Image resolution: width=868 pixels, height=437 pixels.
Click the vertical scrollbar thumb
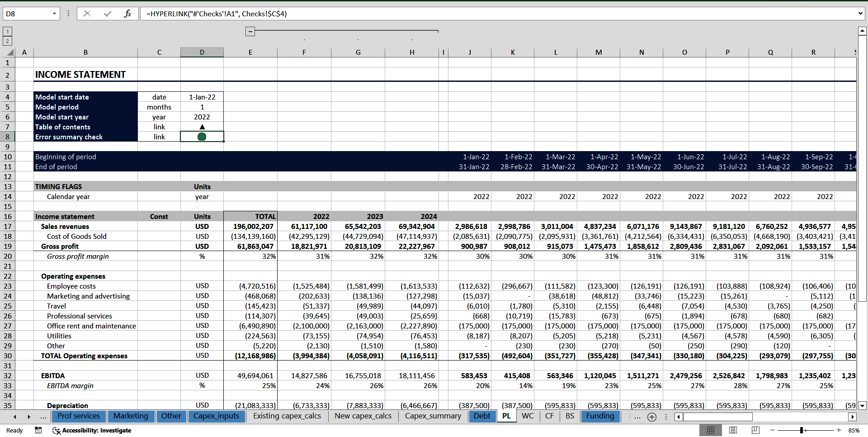(x=862, y=169)
